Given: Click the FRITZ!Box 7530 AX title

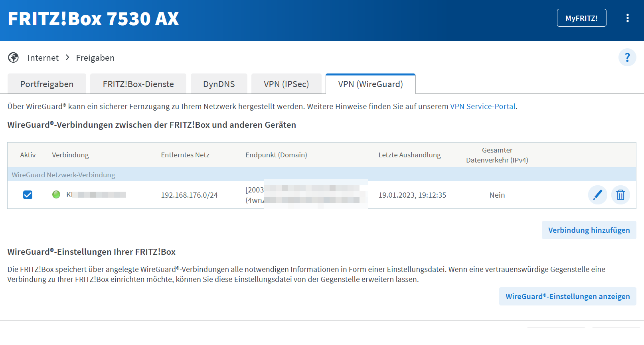Looking at the screenshot, I should pos(93,19).
